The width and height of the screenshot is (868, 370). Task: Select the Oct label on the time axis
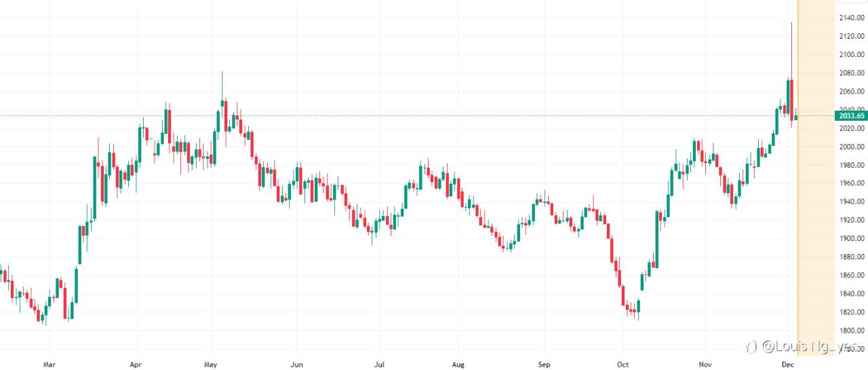pos(623,365)
